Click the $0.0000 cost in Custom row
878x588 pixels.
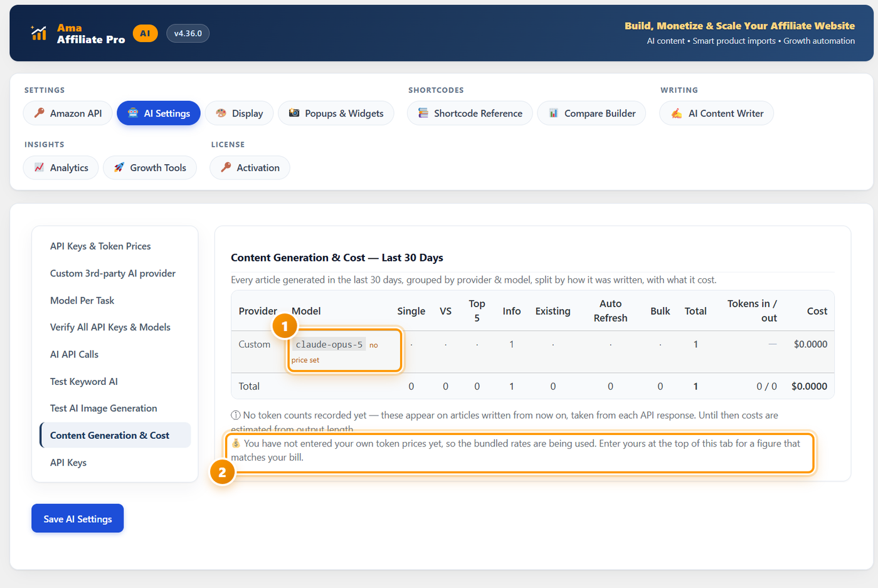pyautogui.click(x=810, y=344)
